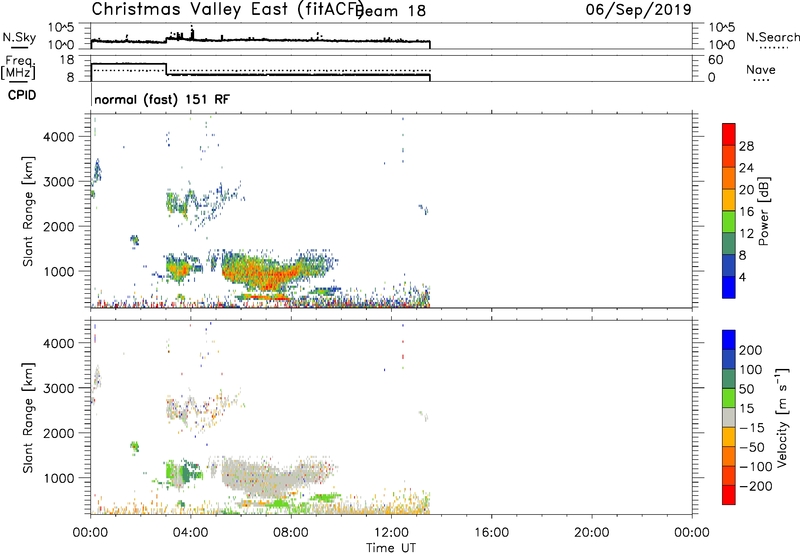This screenshot has height=554, width=800.
Task: Click the Slant Range label of velocity panel
Action: (28, 418)
